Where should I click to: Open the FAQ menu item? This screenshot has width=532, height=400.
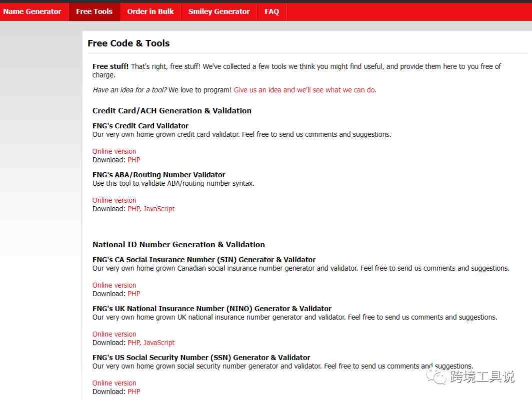272,11
